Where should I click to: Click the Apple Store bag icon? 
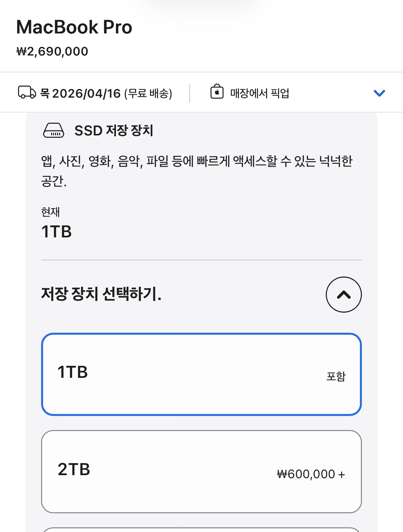tap(217, 92)
